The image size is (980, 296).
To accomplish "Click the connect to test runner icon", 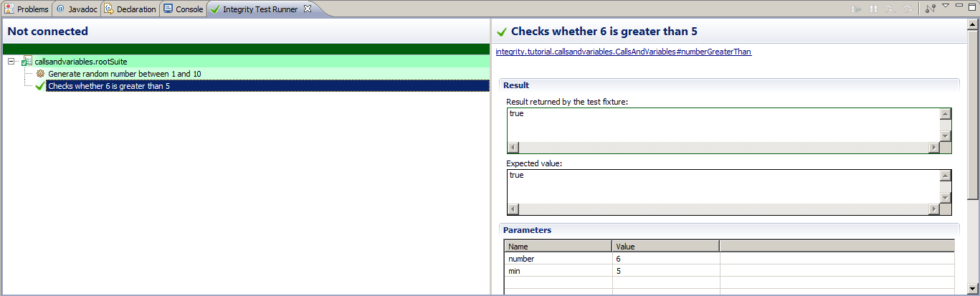I will (931, 9).
